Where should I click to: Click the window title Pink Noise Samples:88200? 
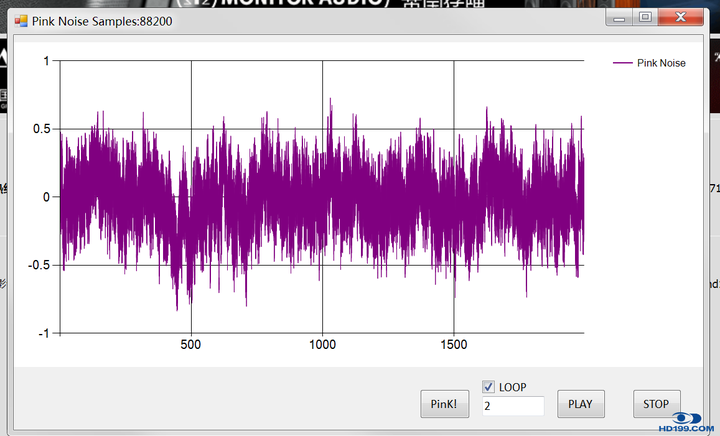(102, 21)
